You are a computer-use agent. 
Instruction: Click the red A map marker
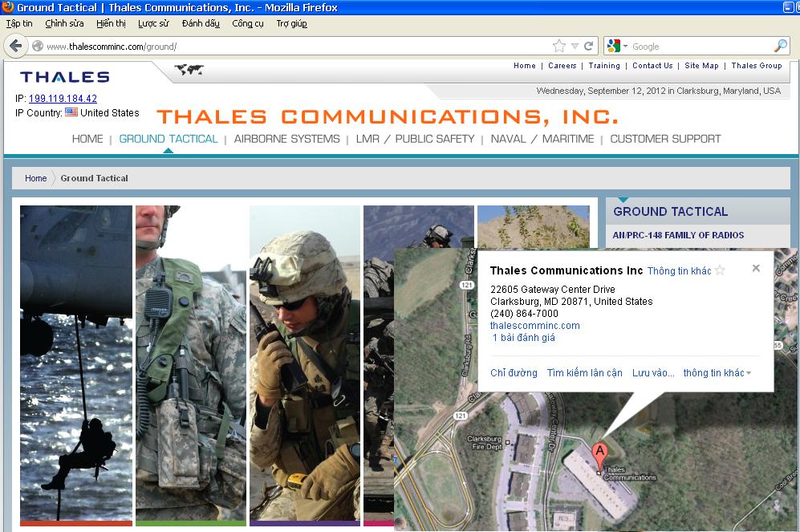(x=599, y=457)
